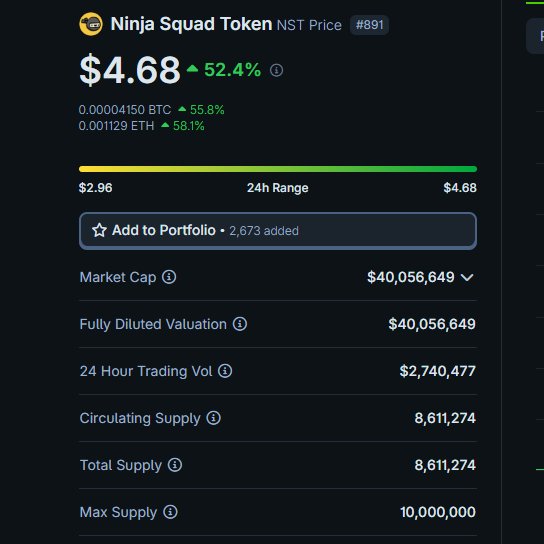Click the $4.68 main price

pos(130,70)
